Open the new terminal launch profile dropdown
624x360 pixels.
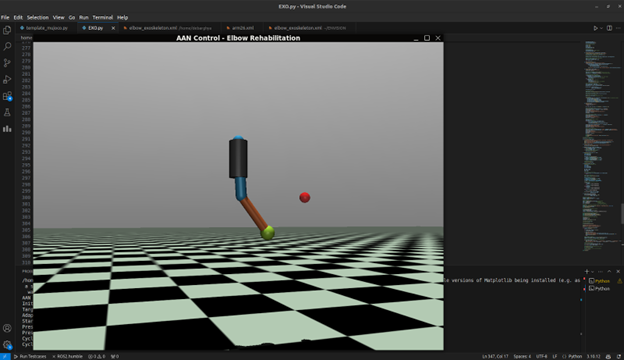click(593, 272)
